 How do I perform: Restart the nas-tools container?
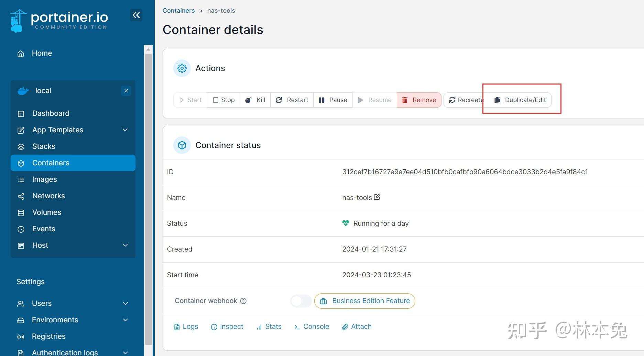(292, 100)
